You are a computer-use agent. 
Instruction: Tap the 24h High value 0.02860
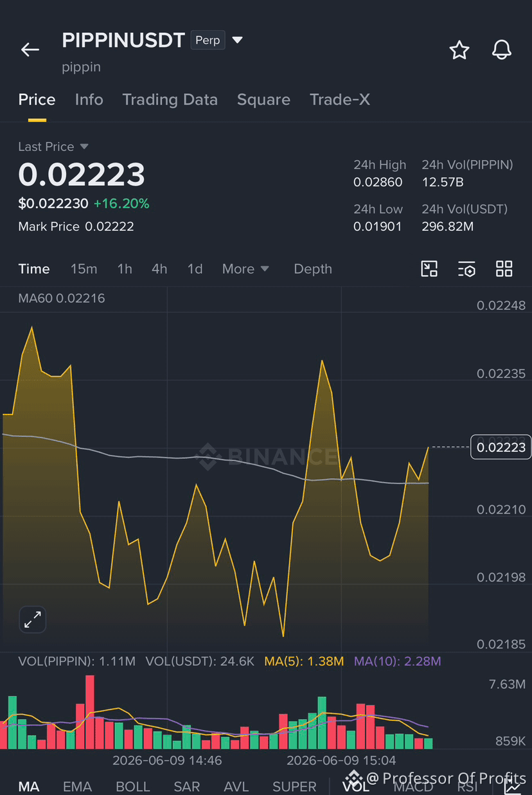(378, 182)
